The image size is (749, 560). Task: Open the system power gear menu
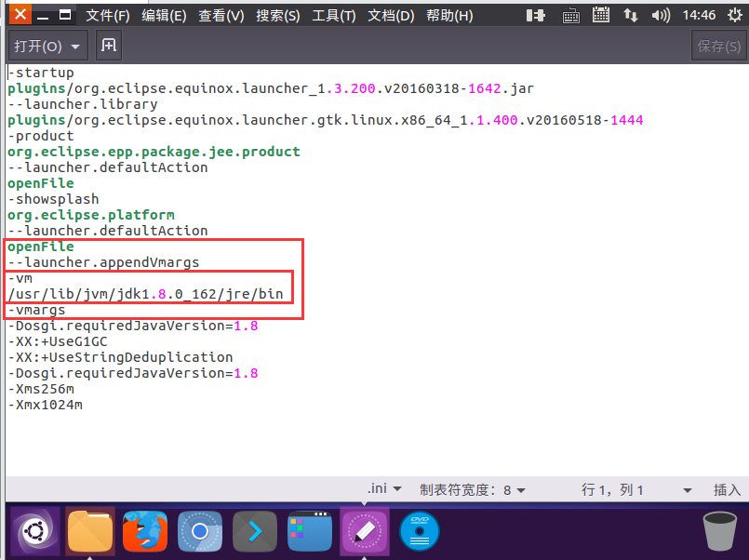pos(735,15)
